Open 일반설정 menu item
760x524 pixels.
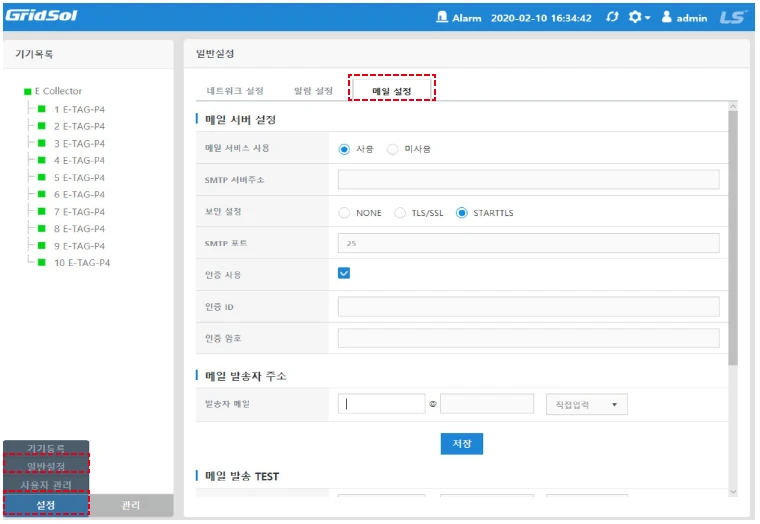pyautogui.click(x=46, y=466)
